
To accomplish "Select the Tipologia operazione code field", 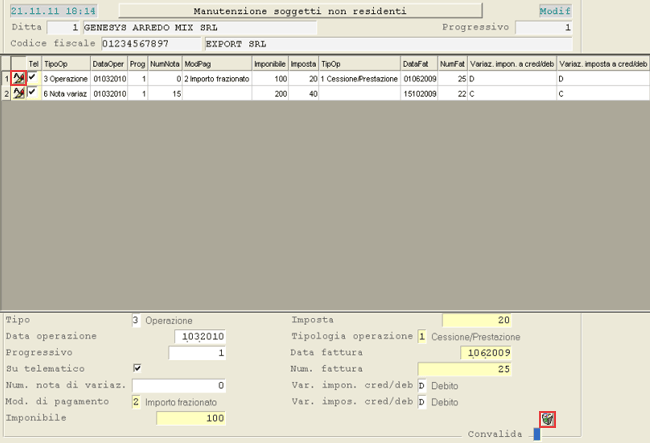I will click(x=422, y=337).
